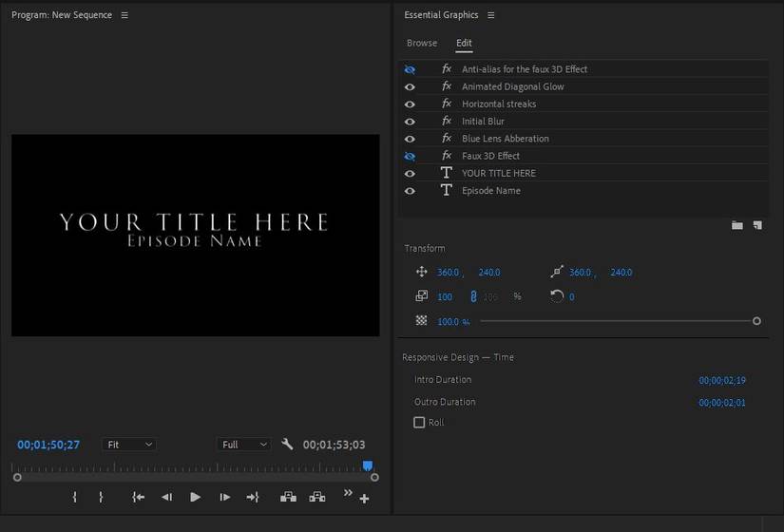The width and height of the screenshot is (784, 532).
Task: Click the fx icon of Horizontal streaks
Action: (447, 104)
